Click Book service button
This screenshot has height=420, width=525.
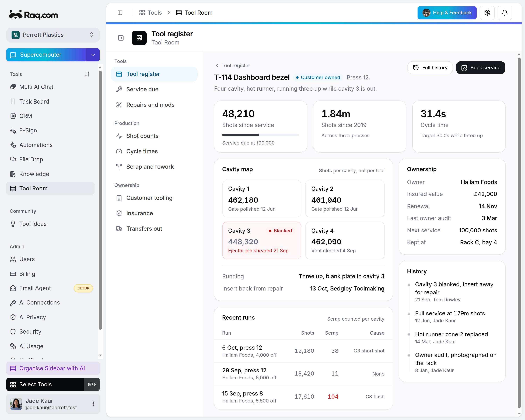click(480, 68)
